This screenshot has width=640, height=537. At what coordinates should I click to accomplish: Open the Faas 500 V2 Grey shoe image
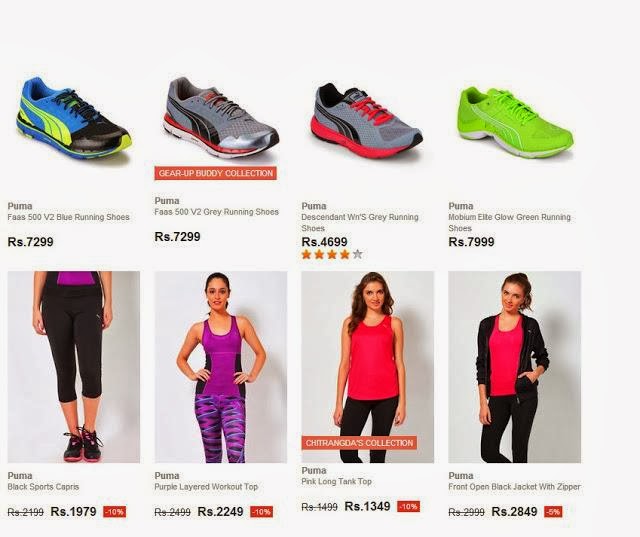[x=221, y=118]
